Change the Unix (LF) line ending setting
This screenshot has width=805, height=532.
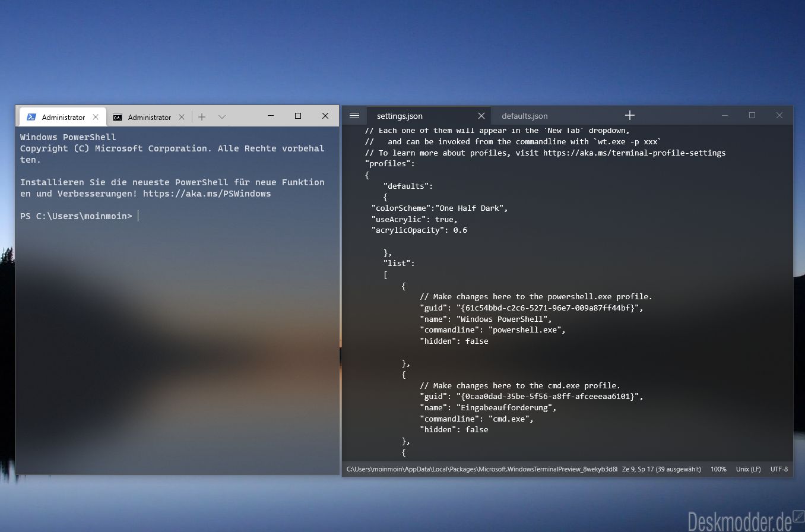[x=748, y=469]
